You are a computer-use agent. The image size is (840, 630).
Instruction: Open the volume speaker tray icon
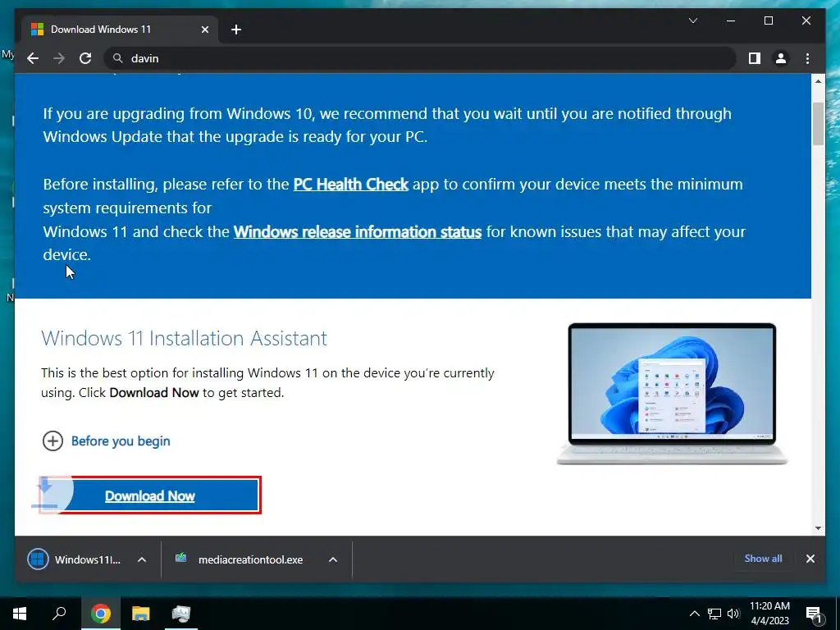pyautogui.click(x=733, y=614)
